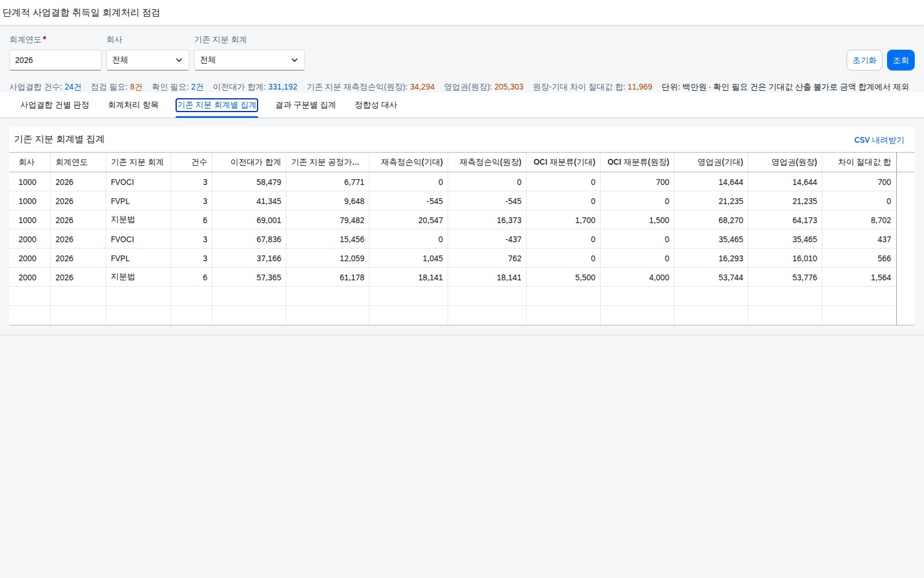The width and height of the screenshot is (924, 578).
Task: Select the 1,045 cell
Action: click(x=409, y=258)
